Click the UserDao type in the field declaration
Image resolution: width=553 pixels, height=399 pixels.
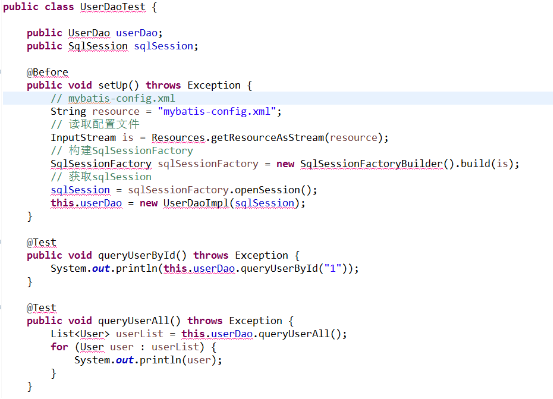89,33
